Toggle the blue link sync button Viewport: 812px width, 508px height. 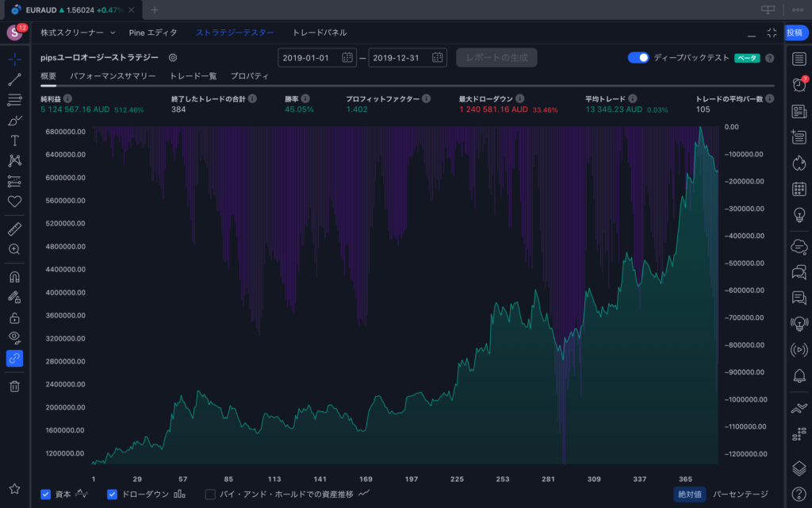14,358
